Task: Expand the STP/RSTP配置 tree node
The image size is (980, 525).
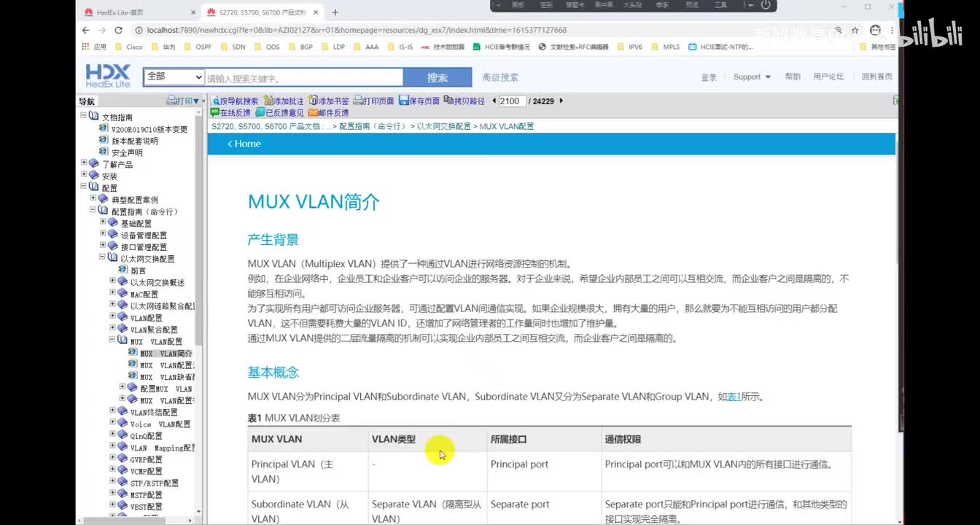Action: 112,481
